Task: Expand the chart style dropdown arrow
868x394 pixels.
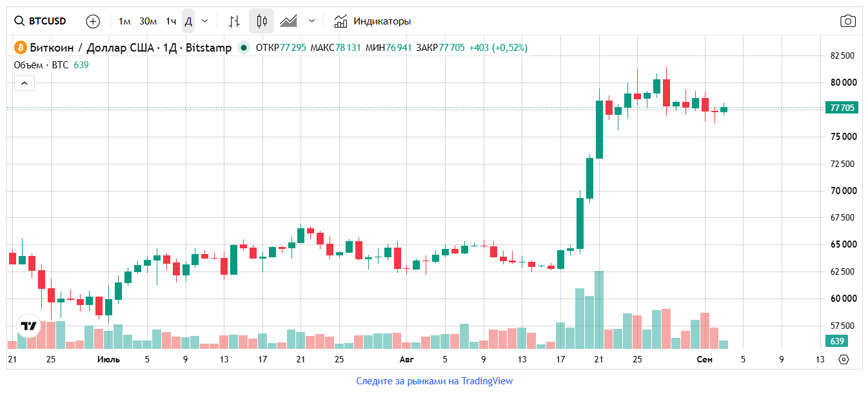Action: click(312, 21)
